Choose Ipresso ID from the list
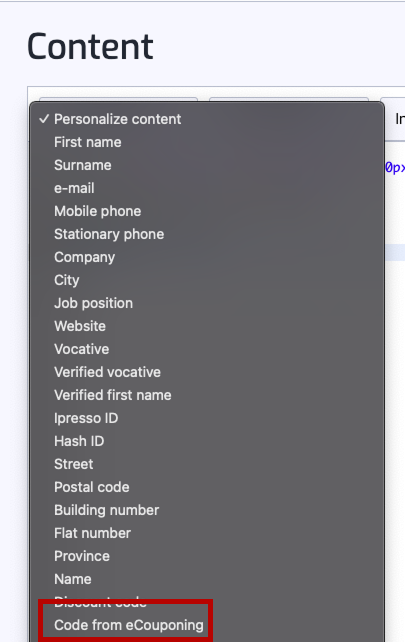 (x=207, y=418)
